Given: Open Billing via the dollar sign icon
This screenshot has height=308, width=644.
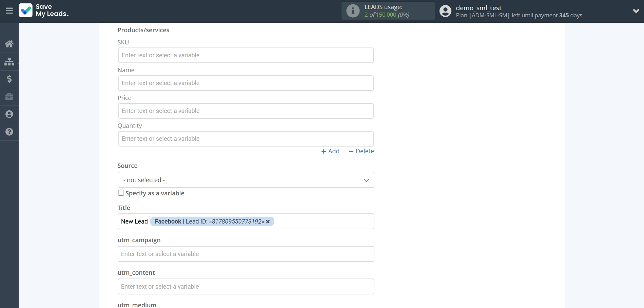Looking at the screenshot, I should (9, 79).
